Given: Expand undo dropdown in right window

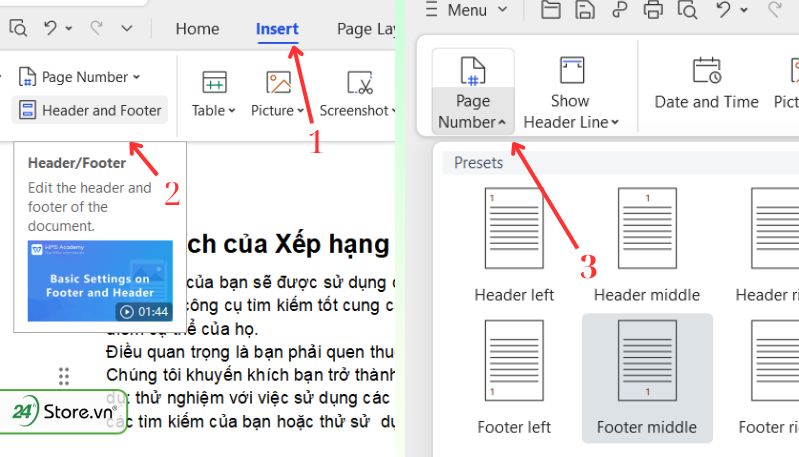Looking at the screenshot, I should point(744,10).
